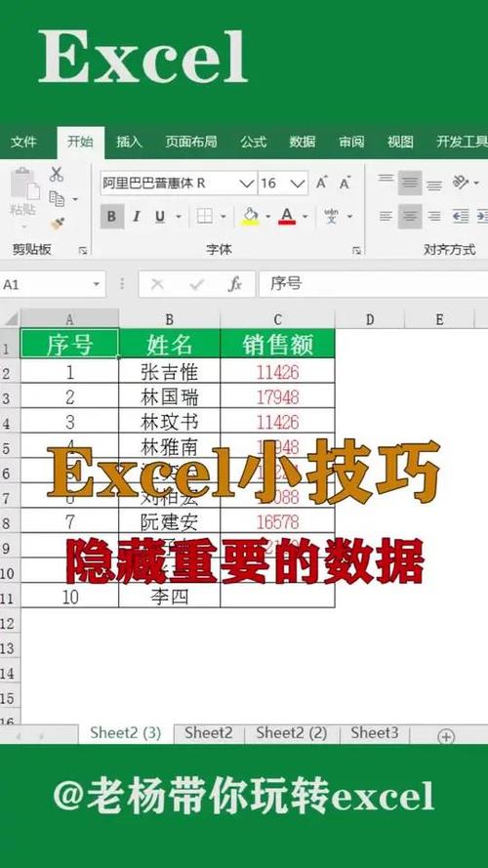Open font name dropdown 阿里巴巴普惠体 R

coord(247,184)
